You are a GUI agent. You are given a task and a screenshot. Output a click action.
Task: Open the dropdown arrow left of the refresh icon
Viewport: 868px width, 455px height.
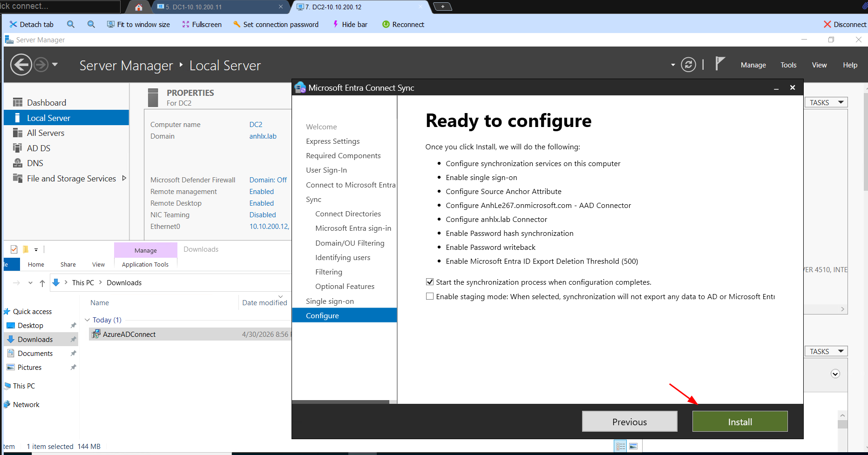(x=673, y=65)
